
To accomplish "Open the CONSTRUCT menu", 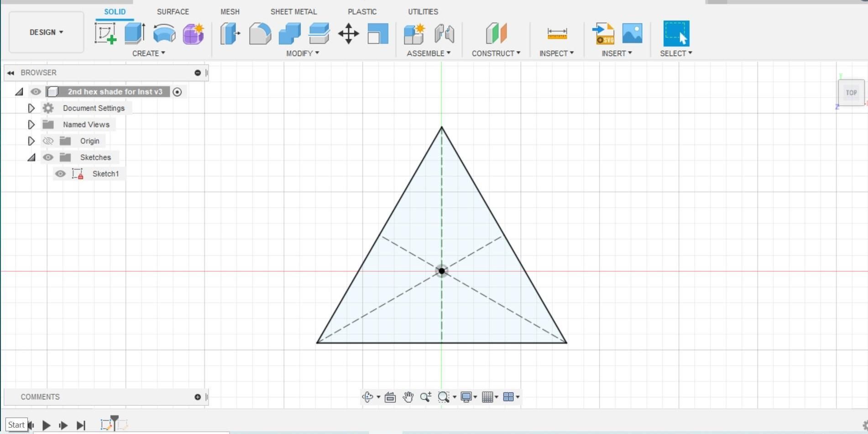I will 496,53.
